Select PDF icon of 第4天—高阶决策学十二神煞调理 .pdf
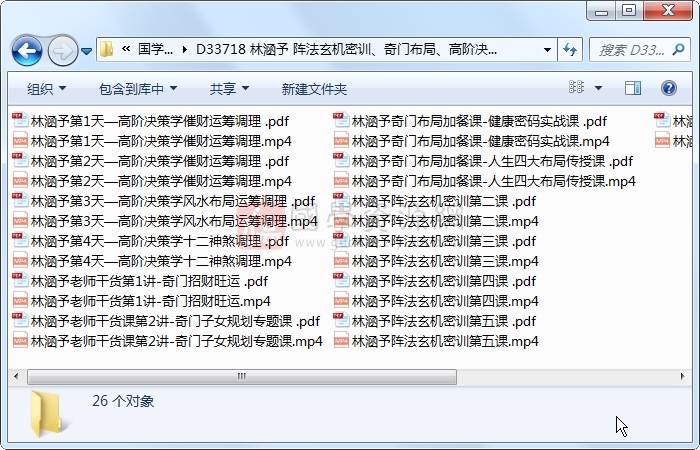 click(x=21, y=241)
